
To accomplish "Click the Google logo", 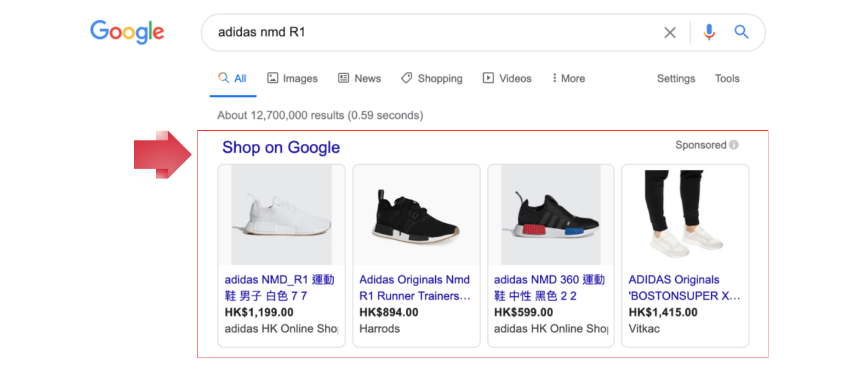I will [127, 32].
